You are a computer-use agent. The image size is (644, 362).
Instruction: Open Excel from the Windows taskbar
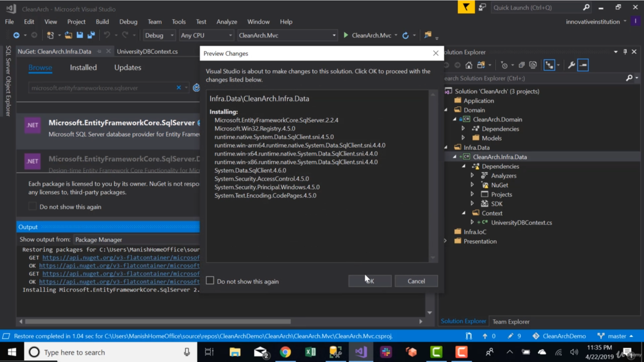point(310,352)
